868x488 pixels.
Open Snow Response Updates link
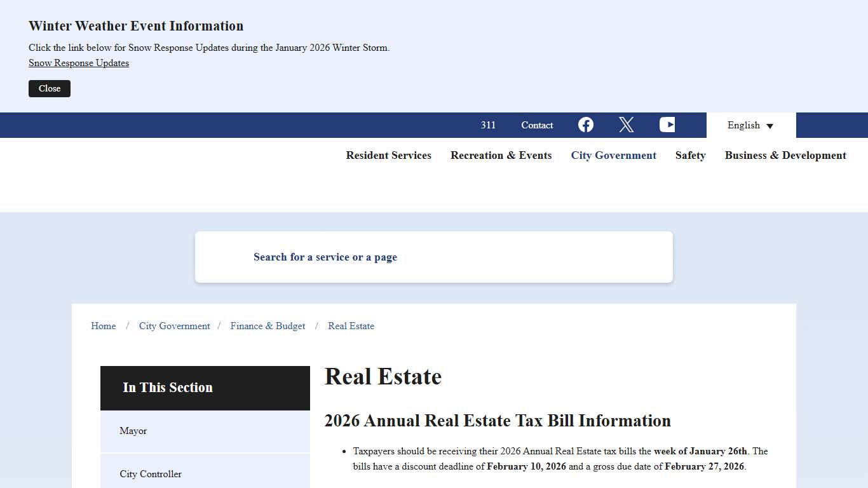tap(78, 63)
